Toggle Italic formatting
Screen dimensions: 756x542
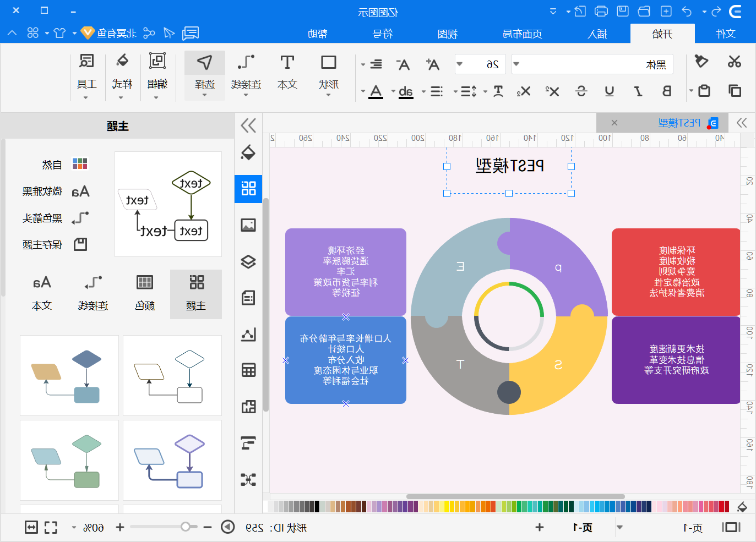638,91
